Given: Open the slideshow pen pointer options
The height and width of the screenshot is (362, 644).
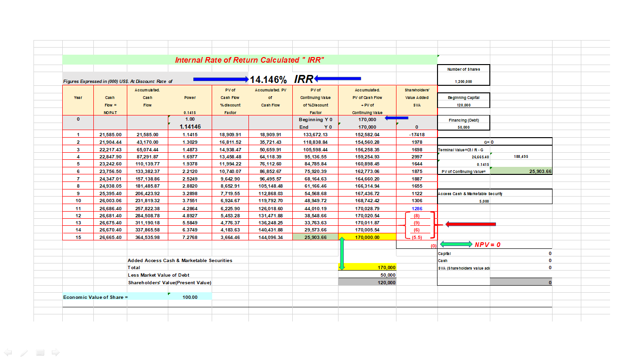Looking at the screenshot, I should point(24,352).
